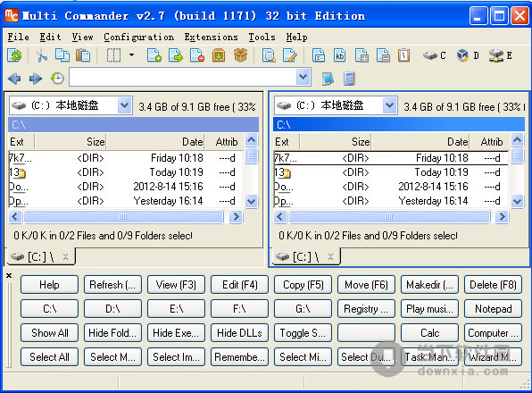Click the Notepad button
This screenshot has width=532, height=393.
point(493,308)
